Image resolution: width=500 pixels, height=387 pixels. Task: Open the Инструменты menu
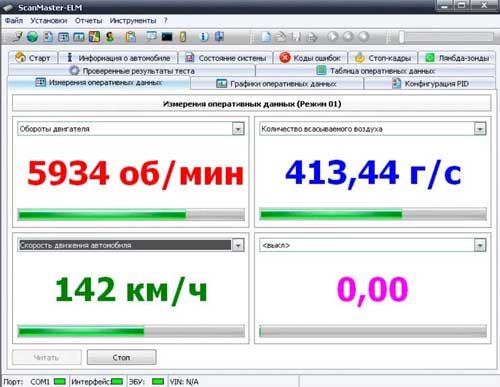tap(133, 21)
